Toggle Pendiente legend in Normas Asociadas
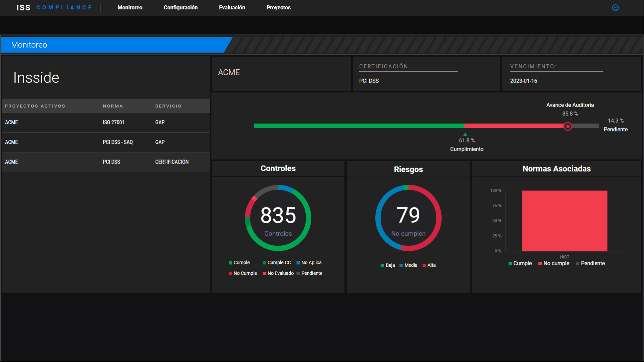This screenshot has width=644, height=362. pos(590,263)
